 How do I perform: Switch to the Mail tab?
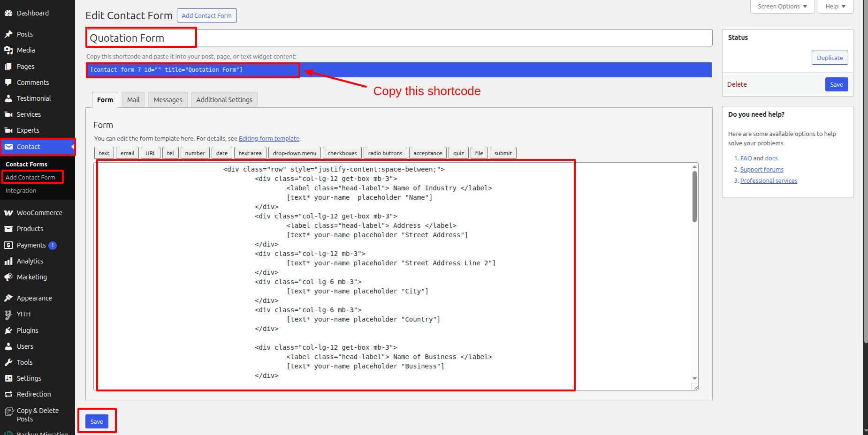coord(133,100)
